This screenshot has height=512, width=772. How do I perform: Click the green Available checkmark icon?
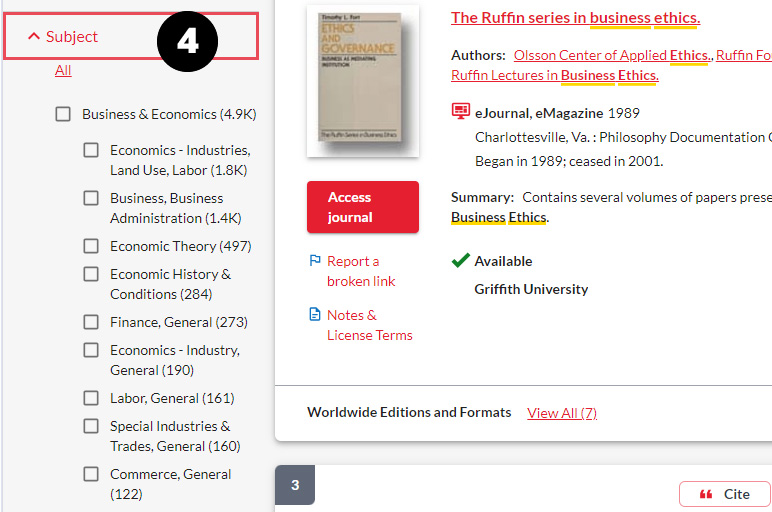pos(460,260)
